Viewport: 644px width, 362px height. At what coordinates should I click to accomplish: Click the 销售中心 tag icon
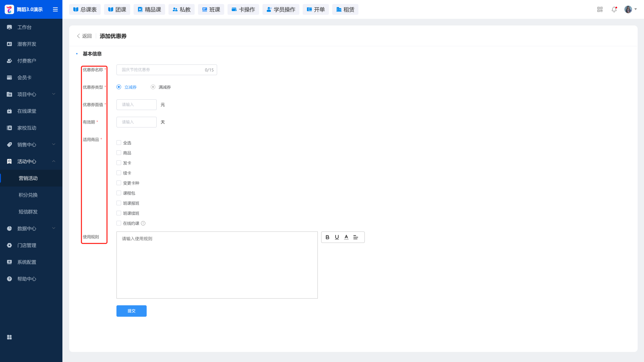tap(9, 145)
